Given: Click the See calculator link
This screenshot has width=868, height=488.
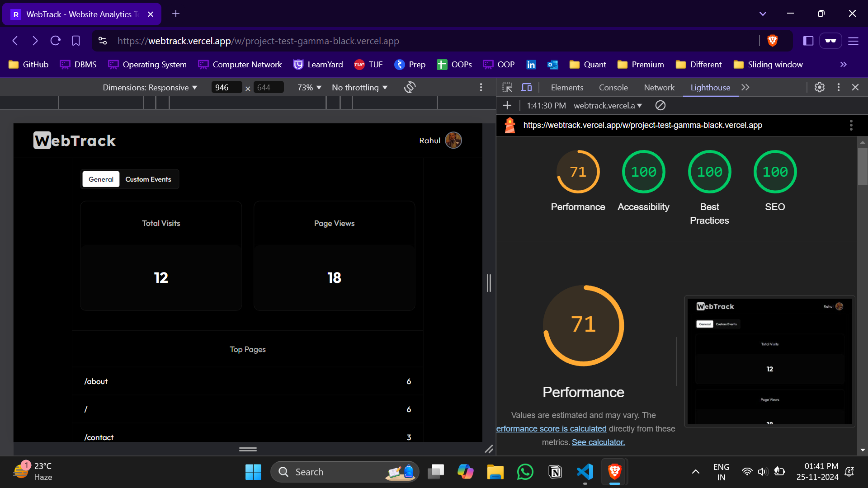Looking at the screenshot, I should [x=598, y=442].
